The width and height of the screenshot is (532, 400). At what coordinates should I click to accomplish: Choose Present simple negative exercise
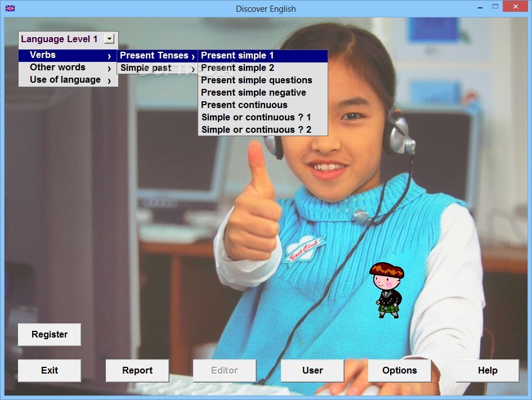pyautogui.click(x=263, y=92)
